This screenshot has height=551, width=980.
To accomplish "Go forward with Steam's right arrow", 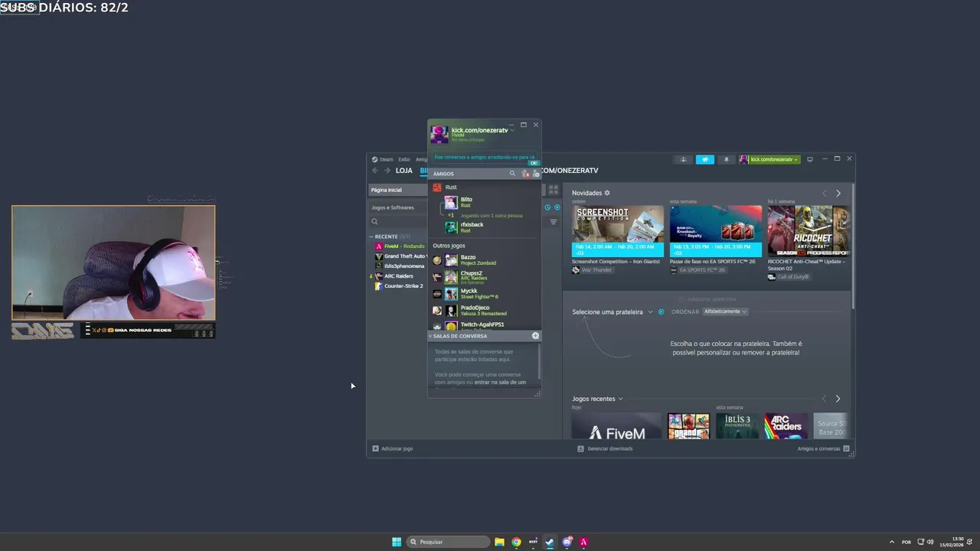I will (x=387, y=171).
